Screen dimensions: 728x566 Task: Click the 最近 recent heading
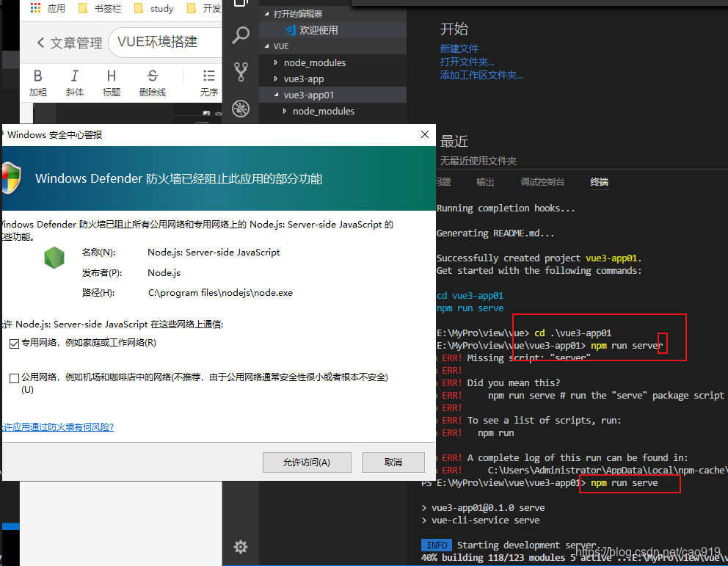click(454, 141)
